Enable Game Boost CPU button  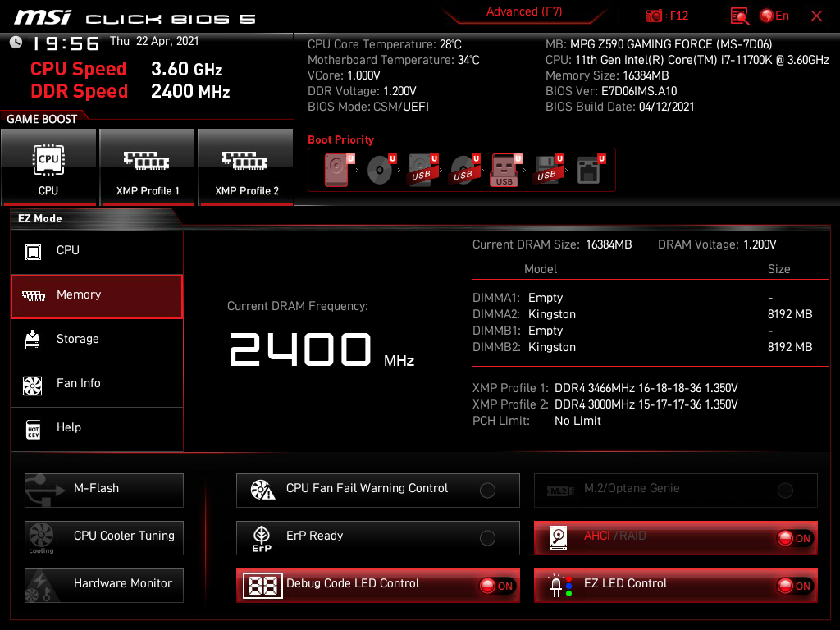[x=48, y=167]
